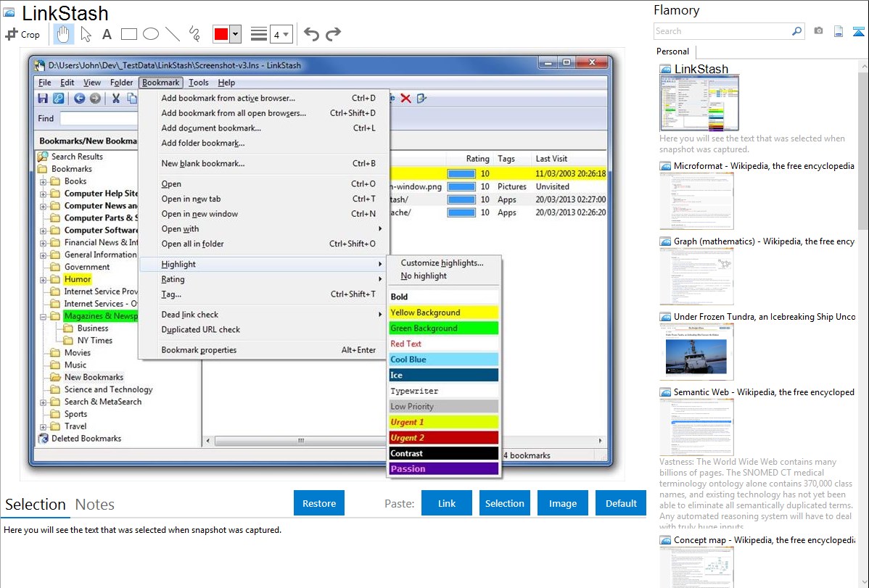
Task: Open the color picker dropdown arrow
Action: pos(235,34)
